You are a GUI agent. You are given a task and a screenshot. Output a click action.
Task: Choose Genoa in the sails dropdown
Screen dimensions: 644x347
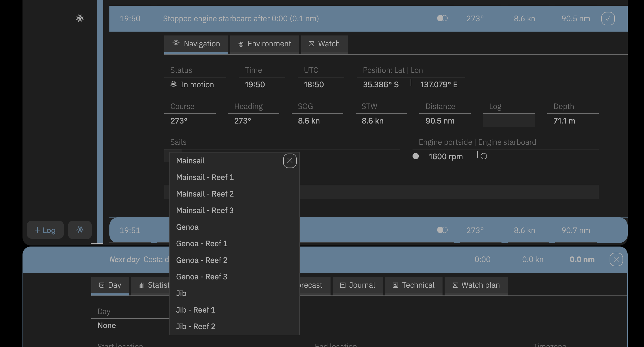[x=187, y=227]
